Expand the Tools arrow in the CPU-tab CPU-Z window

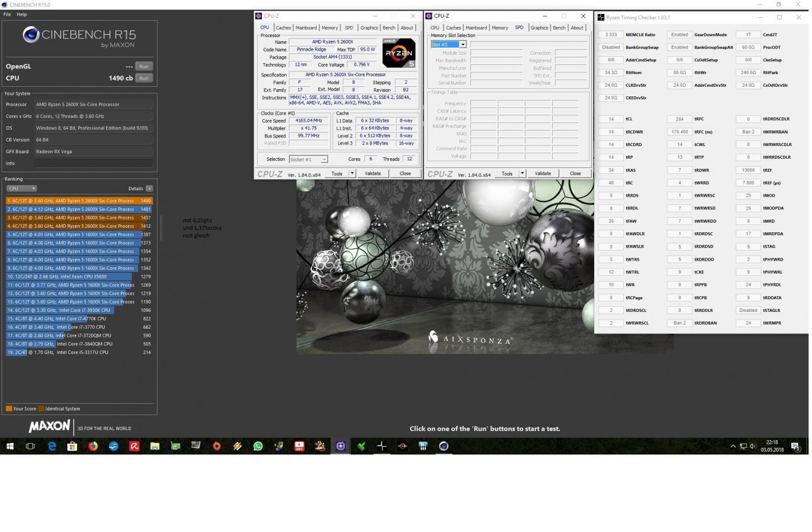[352, 173]
